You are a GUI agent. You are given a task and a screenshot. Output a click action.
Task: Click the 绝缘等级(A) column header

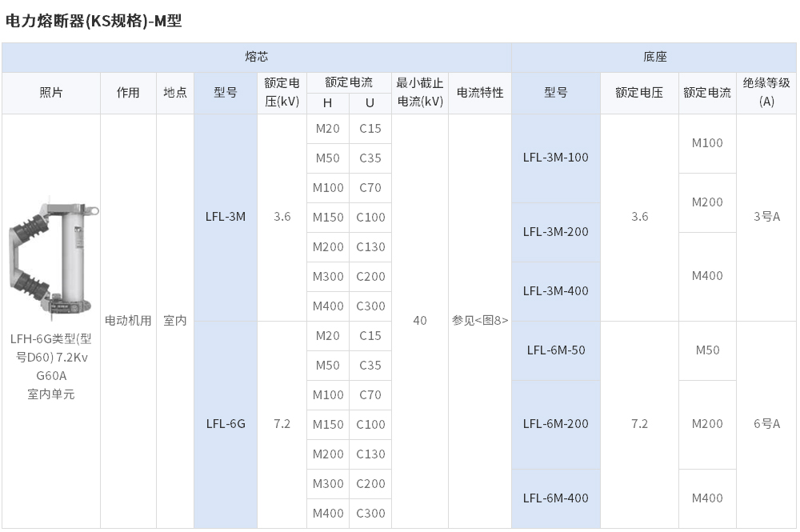point(766,93)
